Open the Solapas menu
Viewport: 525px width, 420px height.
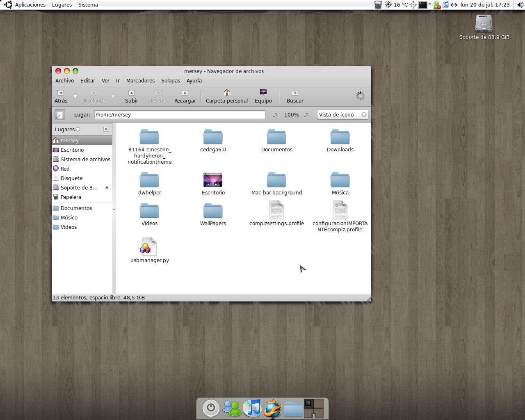click(x=170, y=81)
